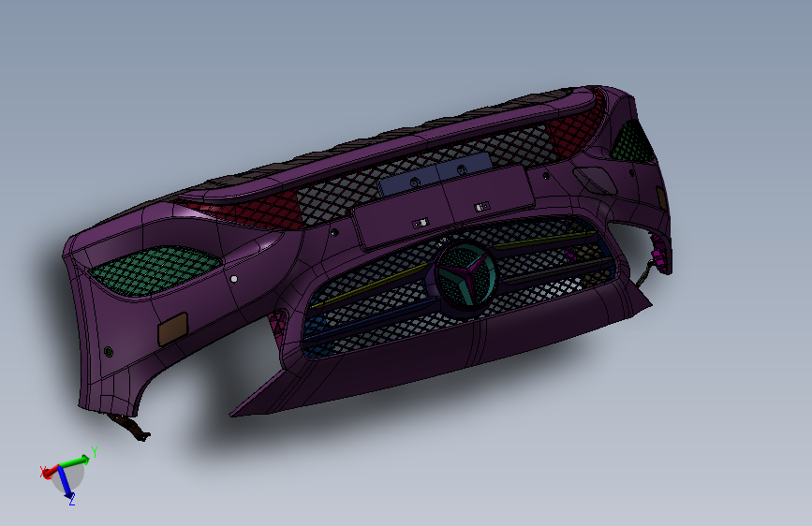
Task: Click the Z label on the triad
Action: [72, 499]
